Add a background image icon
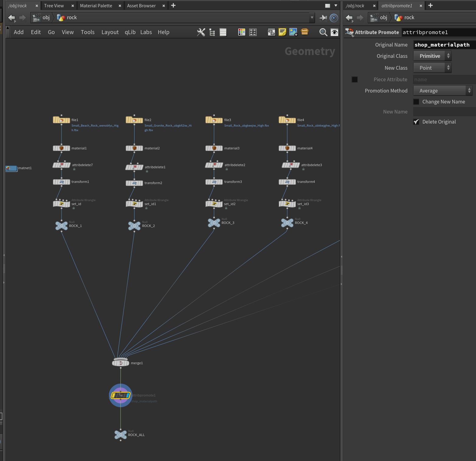476x461 pixels. [293, 32]
